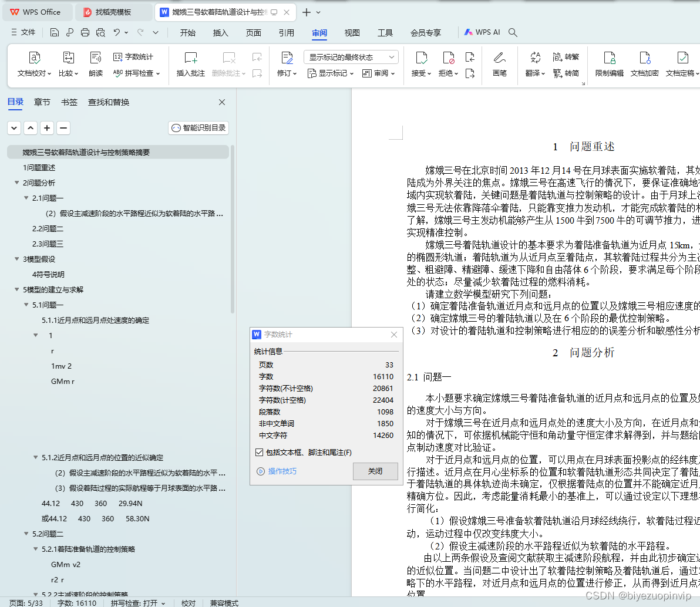700x607 pixels.
Task: Open the 文件 menu
Action: coord(23,32)
